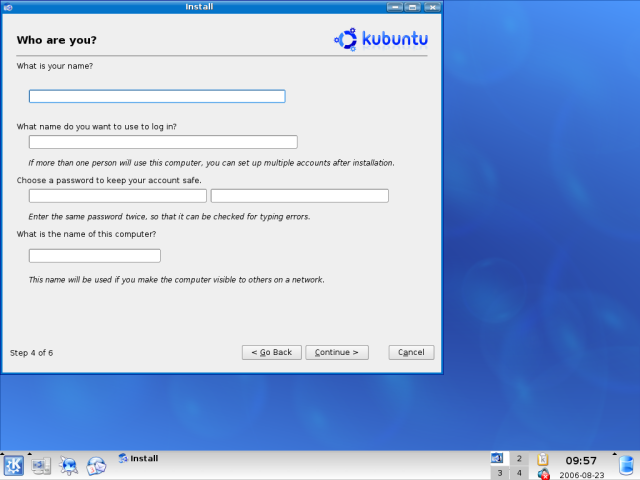Launch Konqueror web browser from panel

[69, 466]
